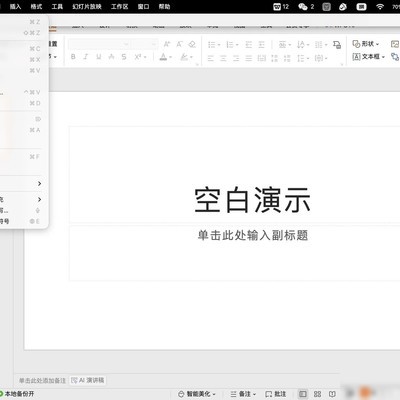Click the distributed alignment icon
The width and height of the screenshot is (400, 400).
[262, 58]
